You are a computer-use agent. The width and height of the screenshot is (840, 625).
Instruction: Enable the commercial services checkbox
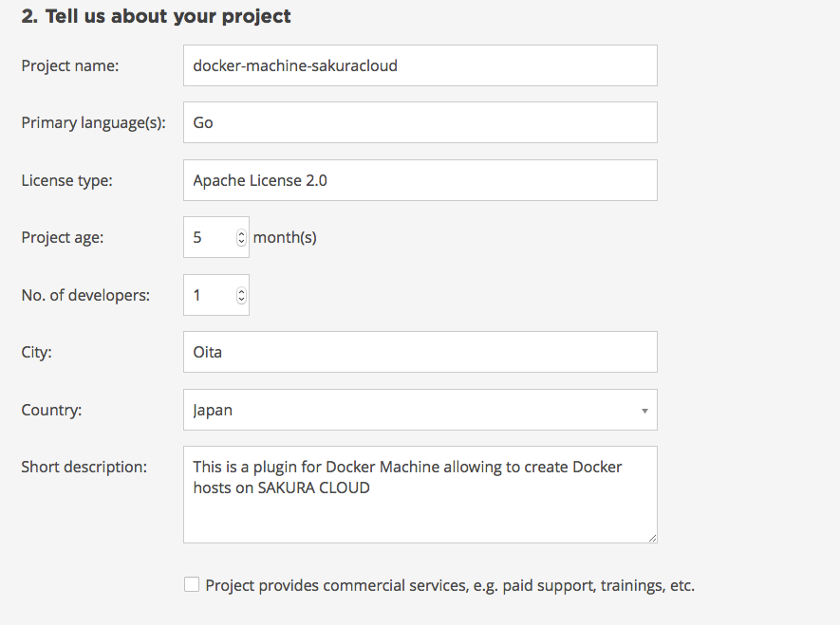[192, 585]
